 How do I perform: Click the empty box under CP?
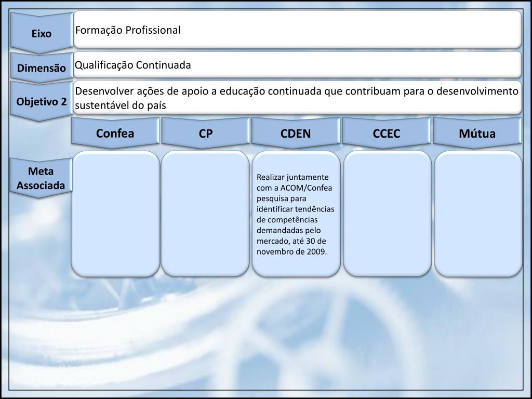point(205,214)
